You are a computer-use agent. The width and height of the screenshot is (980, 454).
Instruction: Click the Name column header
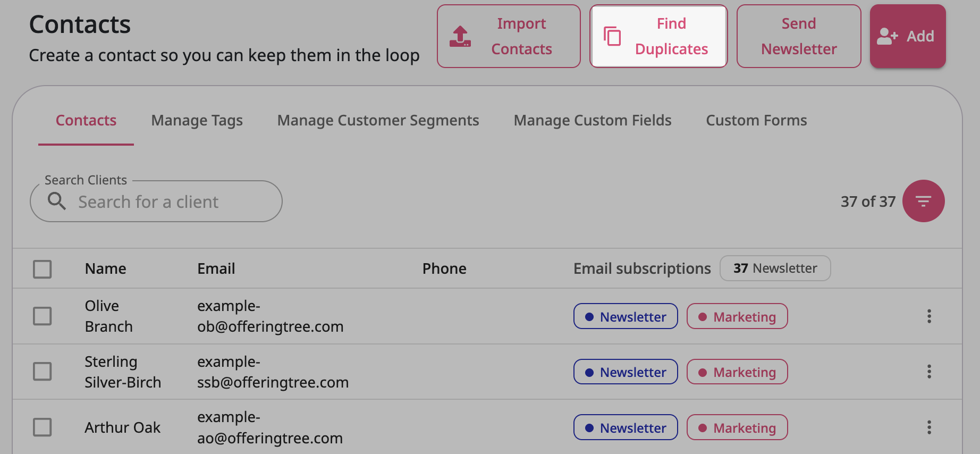[106, 268]
